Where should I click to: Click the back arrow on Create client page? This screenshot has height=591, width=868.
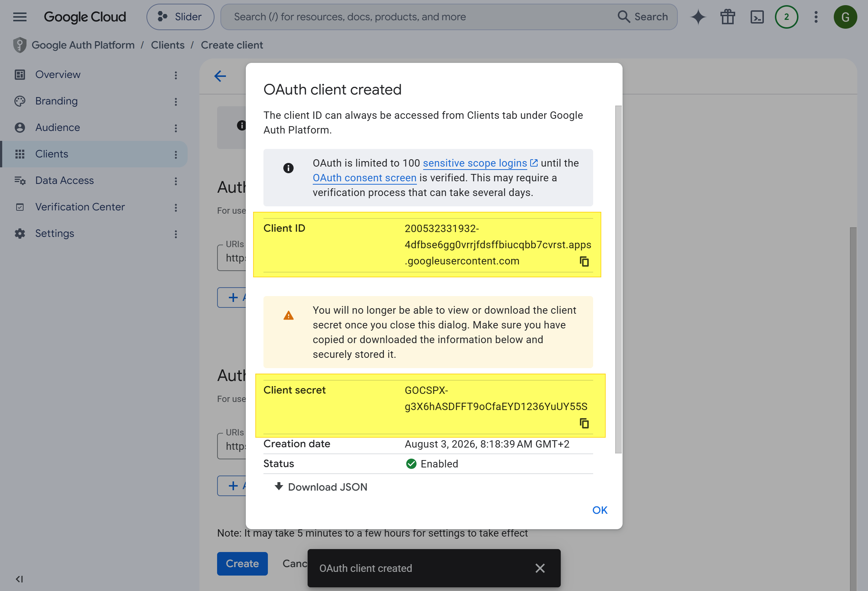pos(220,76)
